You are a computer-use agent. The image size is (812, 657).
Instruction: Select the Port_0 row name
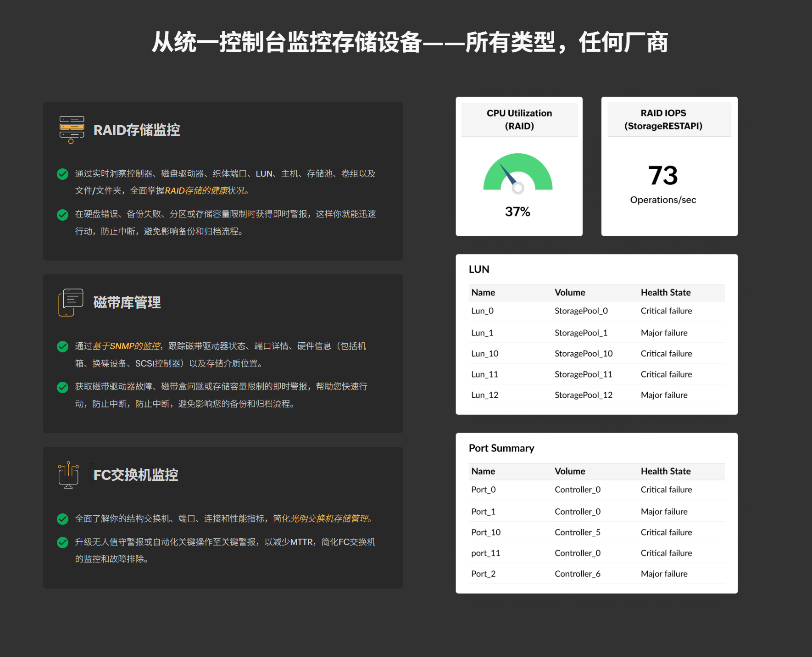484,490
